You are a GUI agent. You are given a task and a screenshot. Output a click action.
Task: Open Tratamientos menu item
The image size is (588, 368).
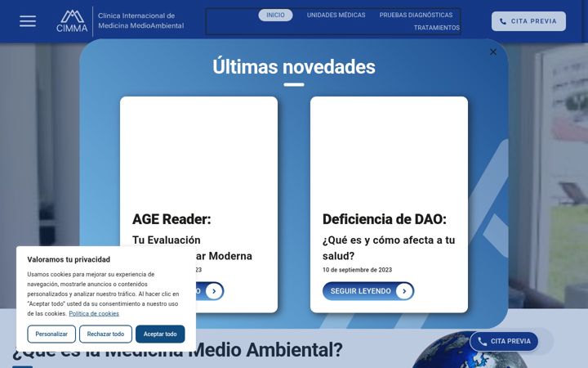coord(436,28)
